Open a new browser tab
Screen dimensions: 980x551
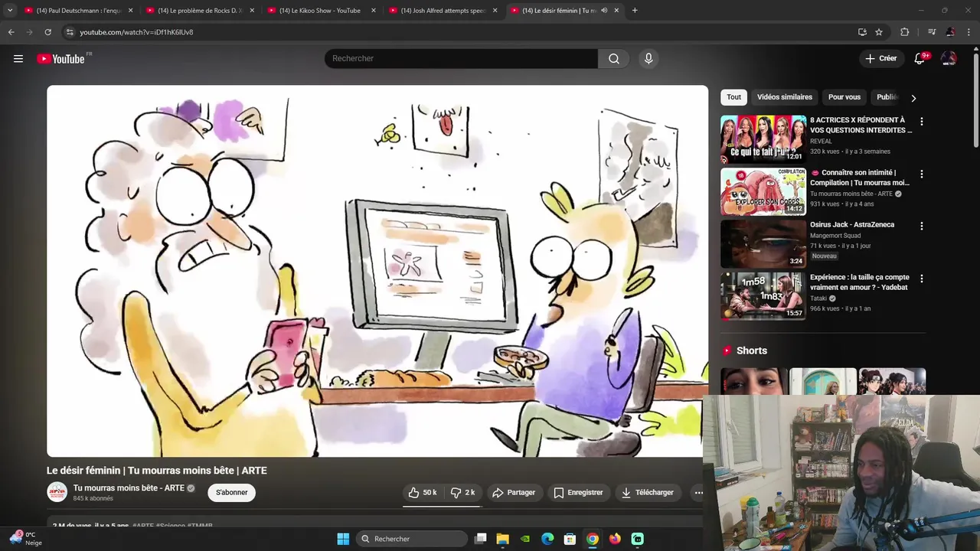click(x=635, y=11)
